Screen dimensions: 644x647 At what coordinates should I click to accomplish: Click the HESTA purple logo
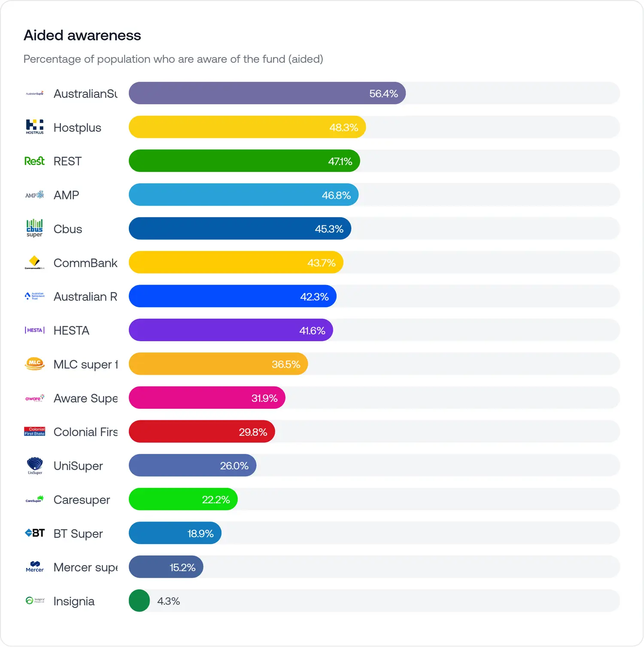[34, 330]
